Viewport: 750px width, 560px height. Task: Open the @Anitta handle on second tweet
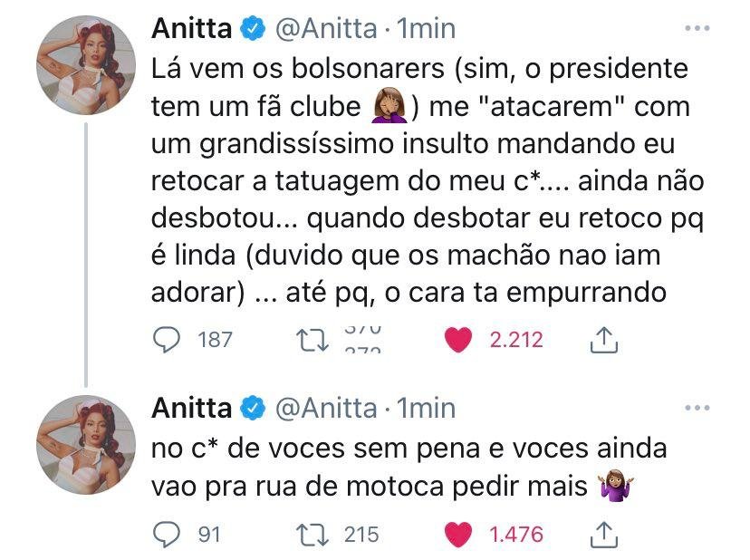pos(324,409)
